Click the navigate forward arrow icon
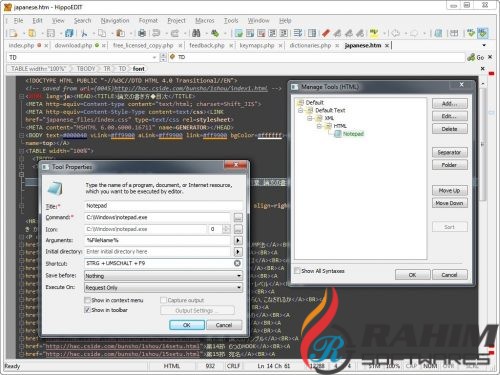 tap(414, 33)
